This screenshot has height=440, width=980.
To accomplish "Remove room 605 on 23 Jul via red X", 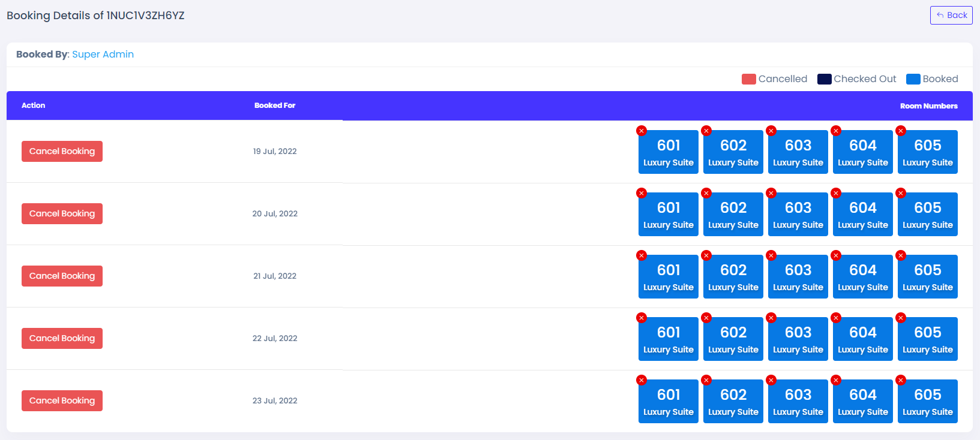I will click(x=901, y=380).
